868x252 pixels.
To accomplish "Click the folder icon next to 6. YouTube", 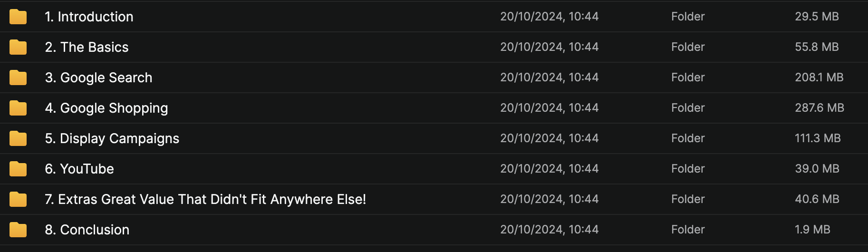I will point(18,169).
